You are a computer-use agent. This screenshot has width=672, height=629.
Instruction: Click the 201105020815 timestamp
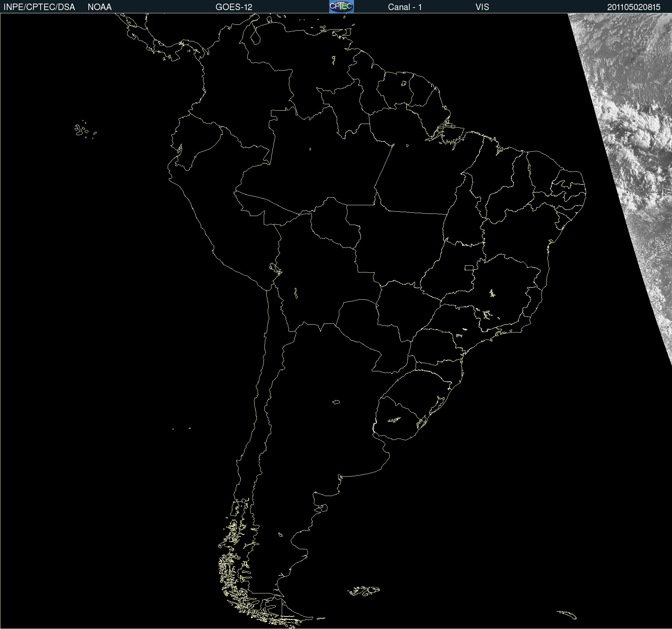[634, 7]
